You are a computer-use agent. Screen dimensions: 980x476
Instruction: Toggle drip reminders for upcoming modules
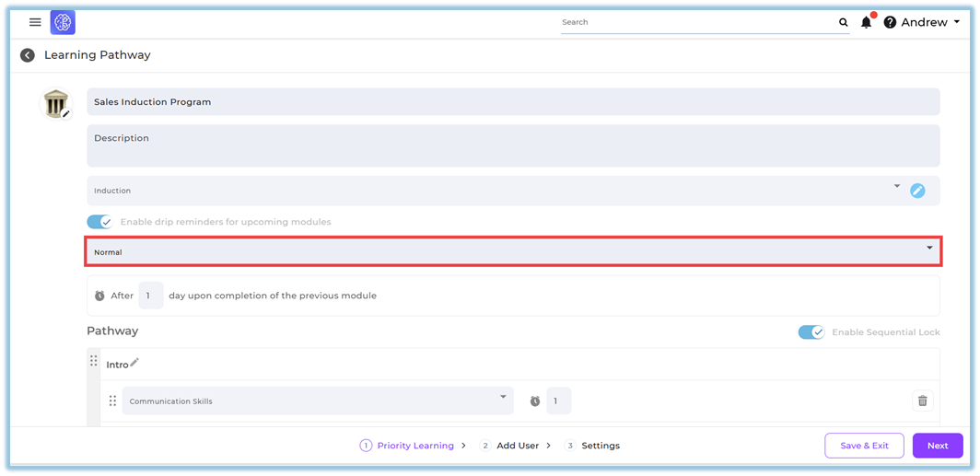click(x=99, y=222)
